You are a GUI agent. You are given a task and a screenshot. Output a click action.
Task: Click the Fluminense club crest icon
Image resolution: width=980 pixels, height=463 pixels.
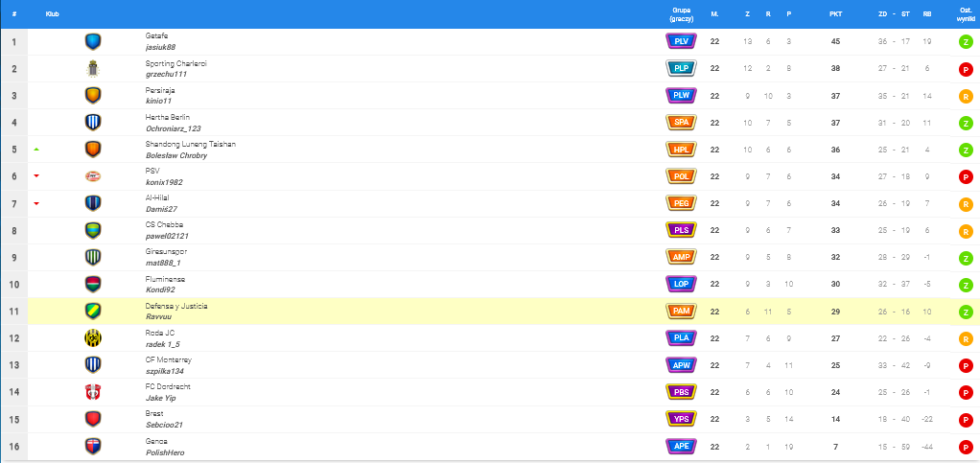(93, 284)
